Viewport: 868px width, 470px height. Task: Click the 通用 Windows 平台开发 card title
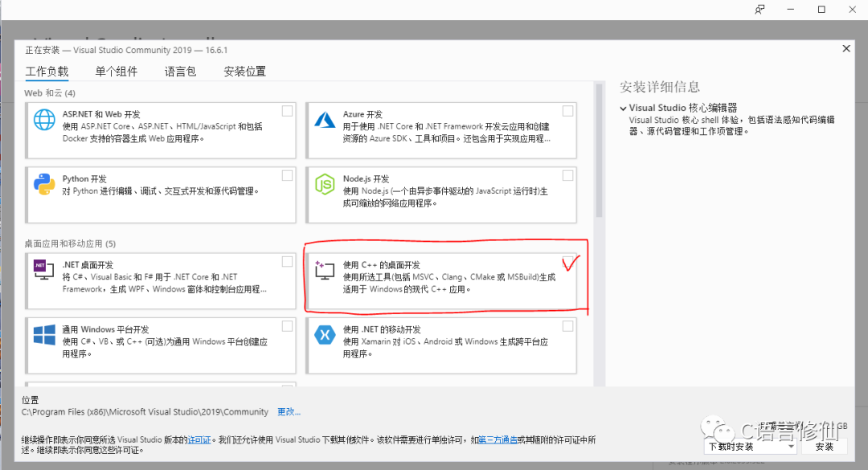pyautogui.click(x=105, y=329)
